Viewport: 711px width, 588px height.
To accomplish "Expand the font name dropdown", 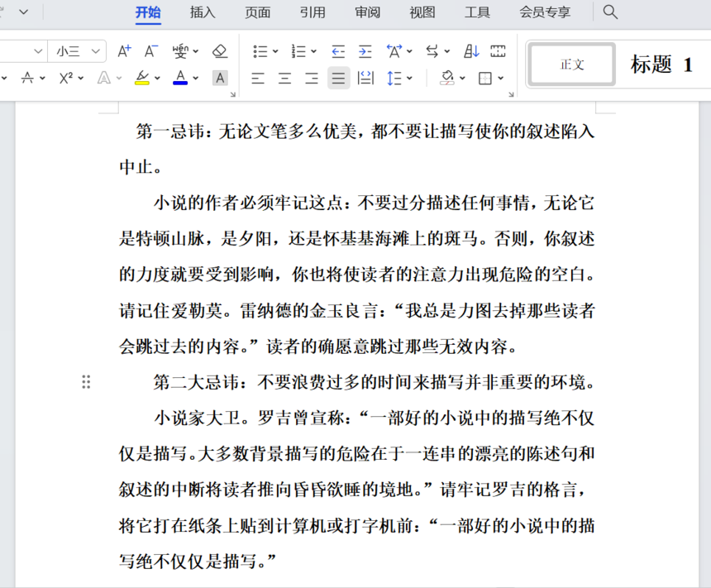I will click(38, 51).
